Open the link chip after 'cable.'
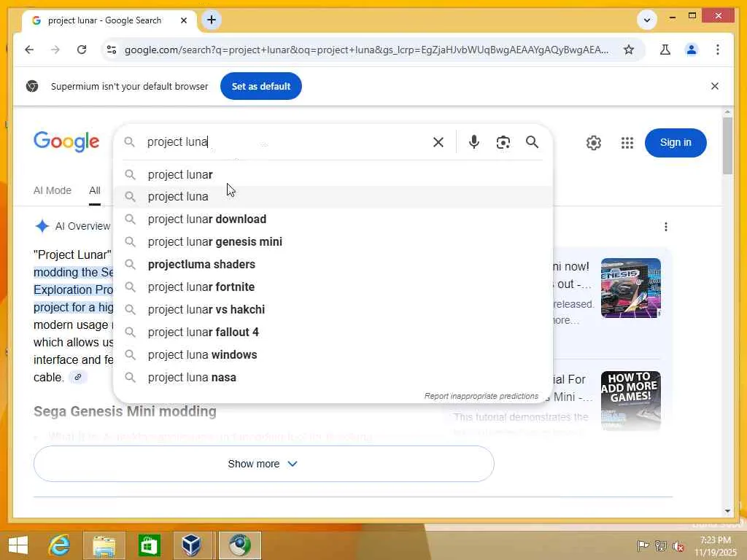The width and height of the screenshot is (747, 560). [77, 377]
